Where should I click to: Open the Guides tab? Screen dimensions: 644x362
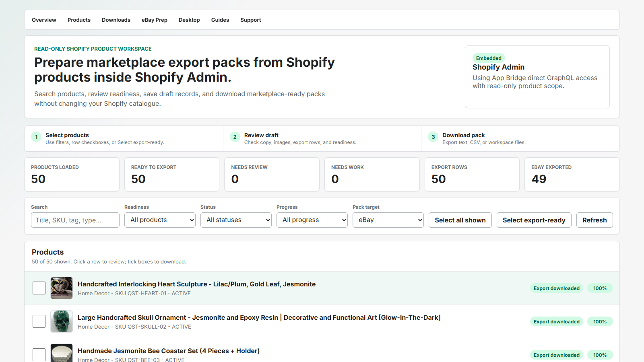pos(220,20)
